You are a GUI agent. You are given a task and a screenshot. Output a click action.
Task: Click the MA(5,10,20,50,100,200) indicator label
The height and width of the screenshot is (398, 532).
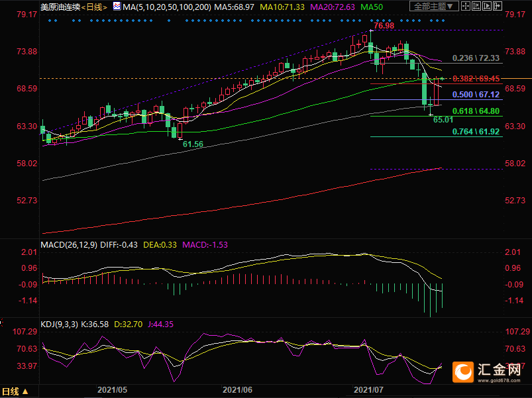167,7
